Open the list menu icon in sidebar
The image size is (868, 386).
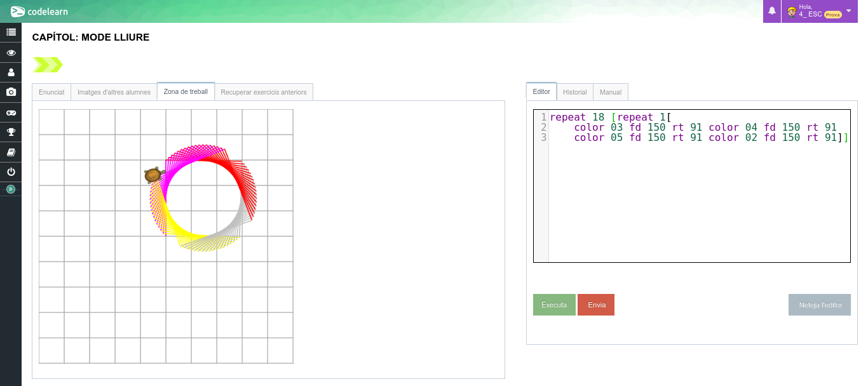tap(11, 32)
